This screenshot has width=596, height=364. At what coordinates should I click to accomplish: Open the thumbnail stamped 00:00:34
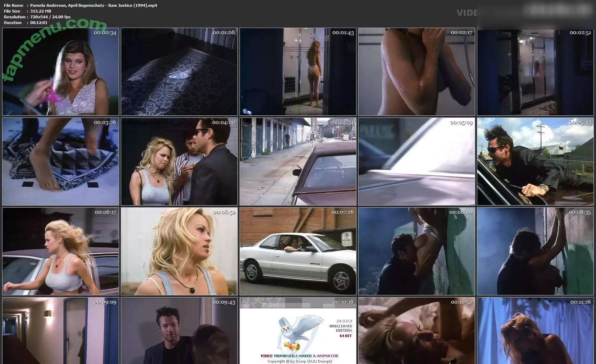(x=60, y=72)
